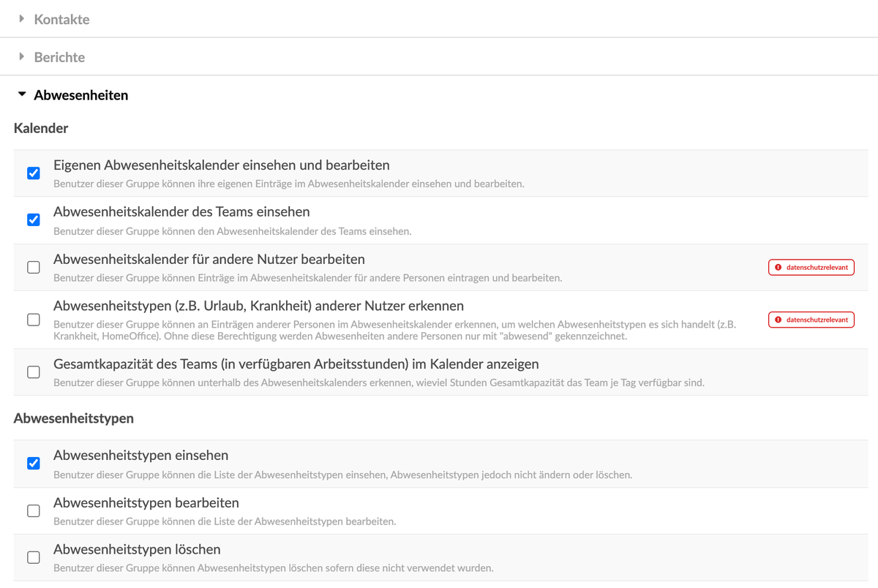Click datenschutzrelevant badge for andere Nutzer bearbeiten
The image size is (878, 588).
[x=811, y=268]
